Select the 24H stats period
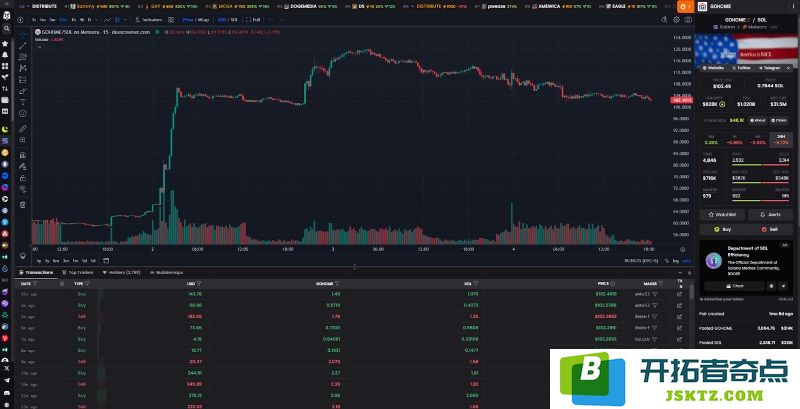800x409 pixels. [x=781, y=140]
